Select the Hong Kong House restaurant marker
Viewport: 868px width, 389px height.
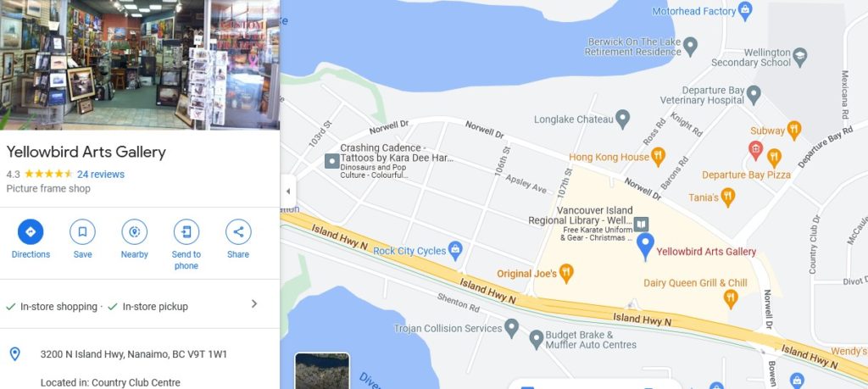(x=658, y=157)
